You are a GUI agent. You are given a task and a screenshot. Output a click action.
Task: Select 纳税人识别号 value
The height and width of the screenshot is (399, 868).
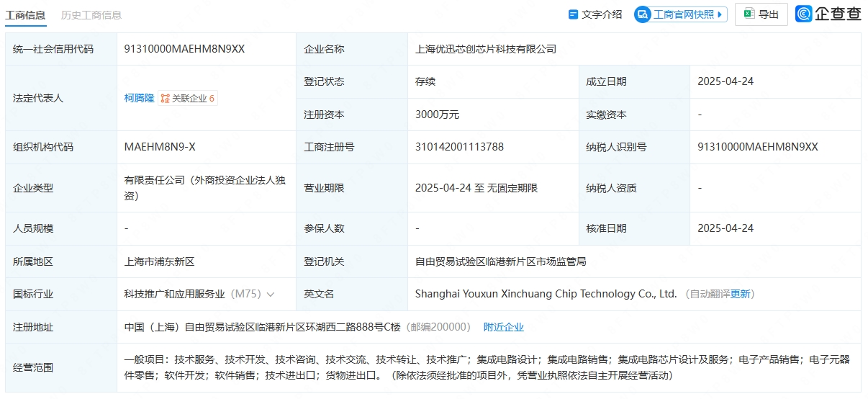(x=758, y=147)
